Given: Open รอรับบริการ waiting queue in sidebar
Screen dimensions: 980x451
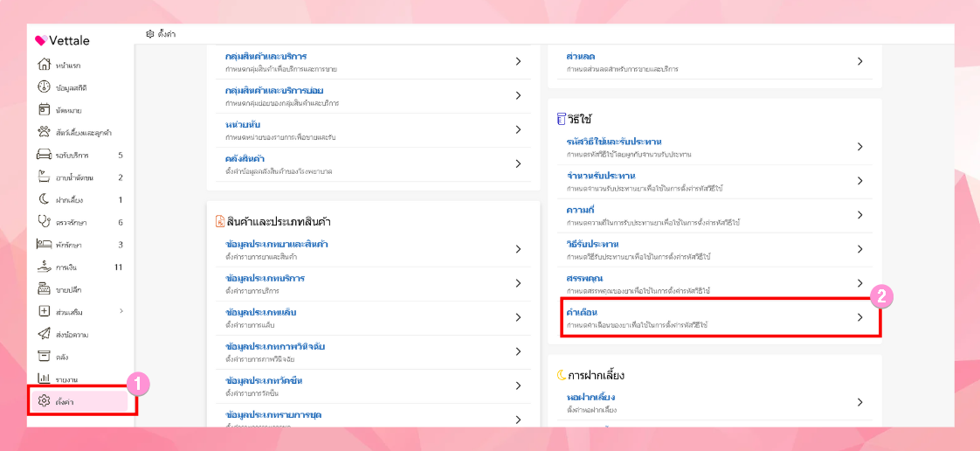Looking at the screenshot, I should (x=80, y=155).
